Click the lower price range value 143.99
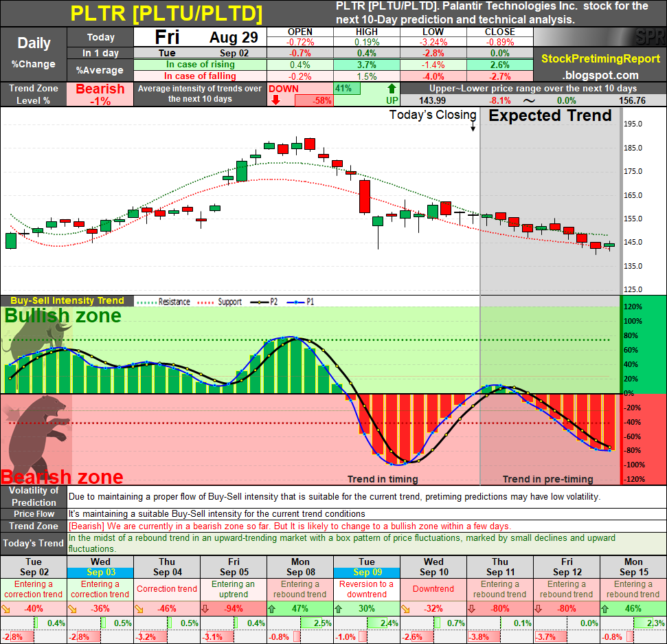The width and height of the screenshot is (667, 644). 432,101
